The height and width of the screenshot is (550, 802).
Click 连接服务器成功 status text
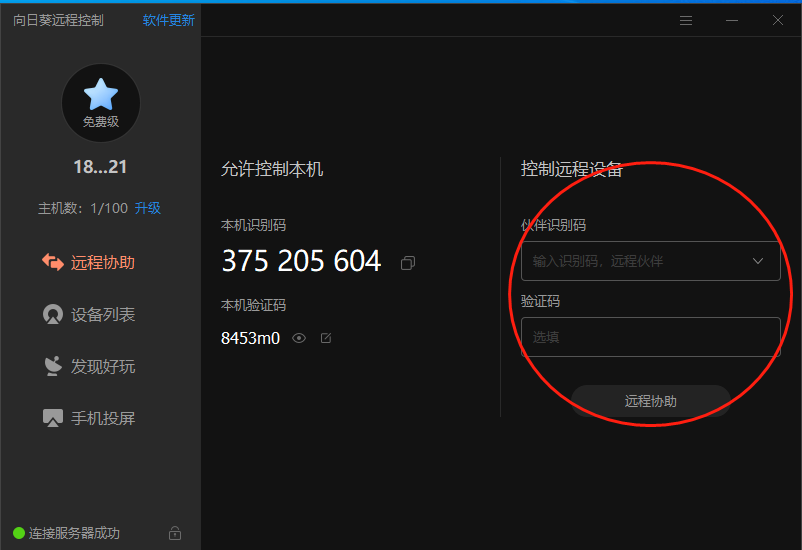coord(74,533)
